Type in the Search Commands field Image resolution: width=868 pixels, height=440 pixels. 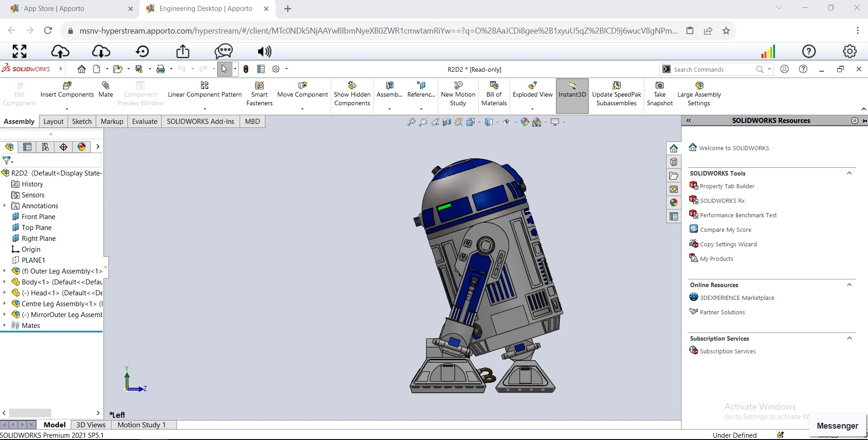pyautogui.click(x=712, y=69)
